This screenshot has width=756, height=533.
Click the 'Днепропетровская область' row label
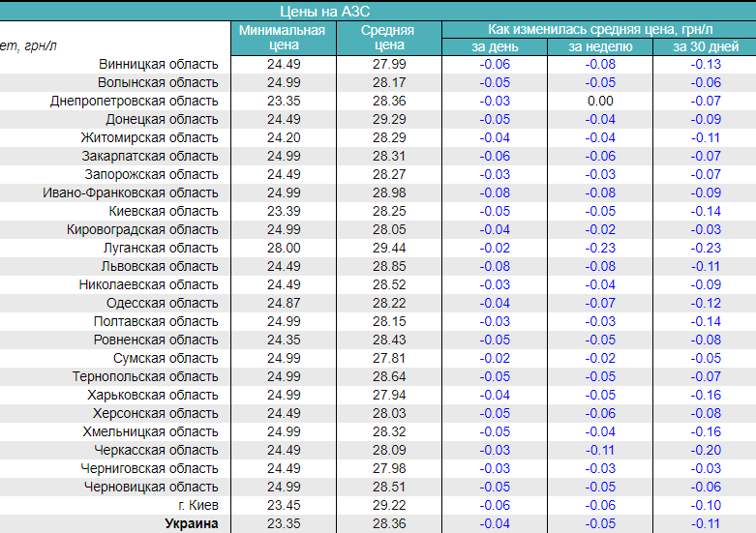point(135,101)
